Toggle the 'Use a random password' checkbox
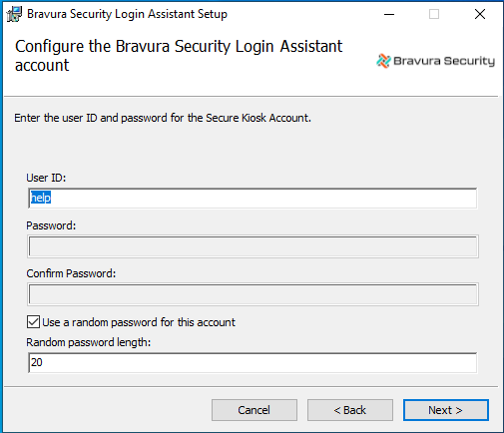504x433 pixels. pyautogui.click(x=33, y=322)
